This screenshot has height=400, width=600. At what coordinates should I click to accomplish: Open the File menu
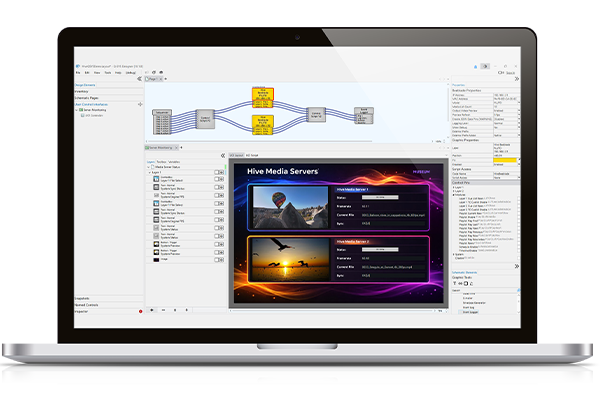(x=79, y=73)
